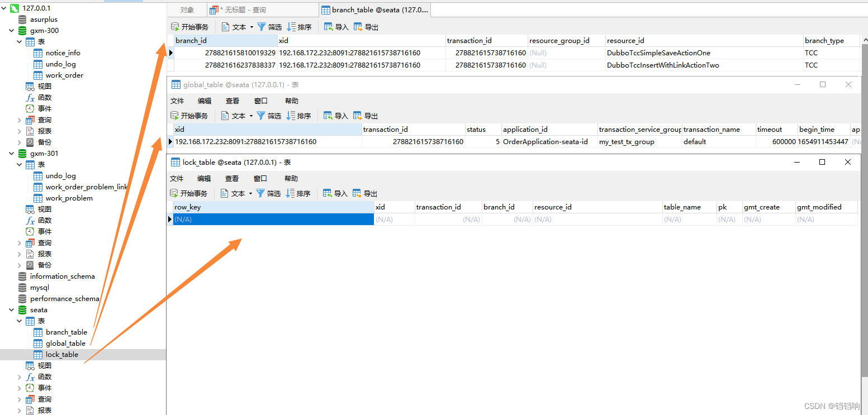This screenshot has width=868, height=415.
Task: Click the 事件 clock icon under gxm-300
Action: pos(30,109)
